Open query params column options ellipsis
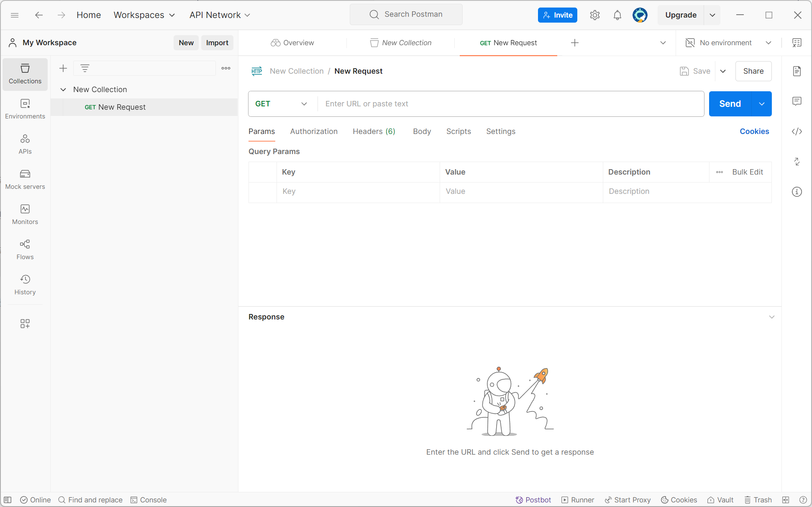Viewport: 812px width, 507px height. (720, 172)
